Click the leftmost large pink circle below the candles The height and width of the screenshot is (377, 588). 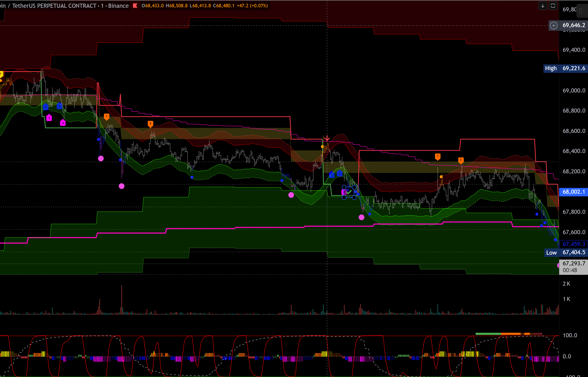tap(101, 158)
